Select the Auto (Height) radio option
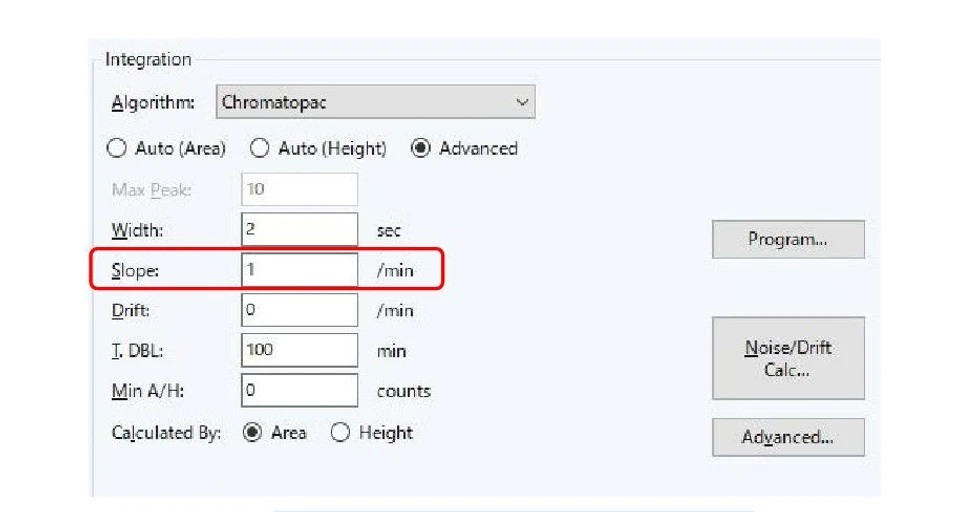The image size is (979, 512). click(x=260, y=149)
